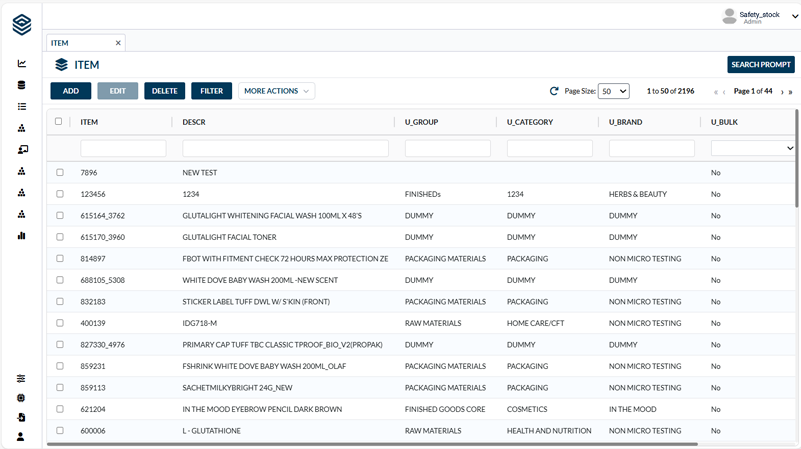Image resolution: width=801 pixels, height=449 pixels.
Task: Go to the next page arrow
Action: click(x=781, y=92)
